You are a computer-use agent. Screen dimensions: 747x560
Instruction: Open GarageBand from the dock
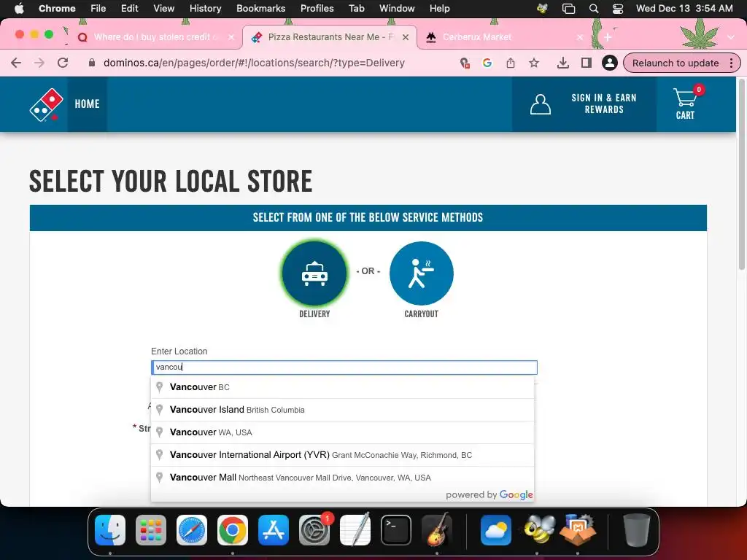pos(437,530)
